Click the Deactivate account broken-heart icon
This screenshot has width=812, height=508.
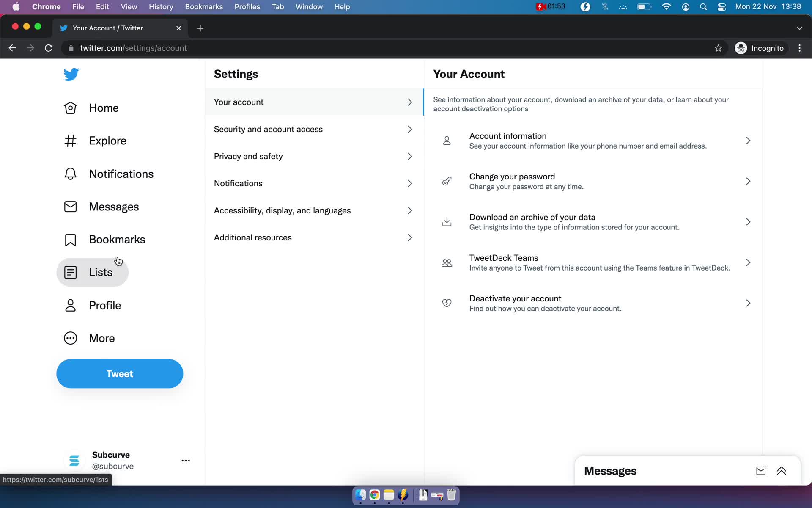(447, 303)
